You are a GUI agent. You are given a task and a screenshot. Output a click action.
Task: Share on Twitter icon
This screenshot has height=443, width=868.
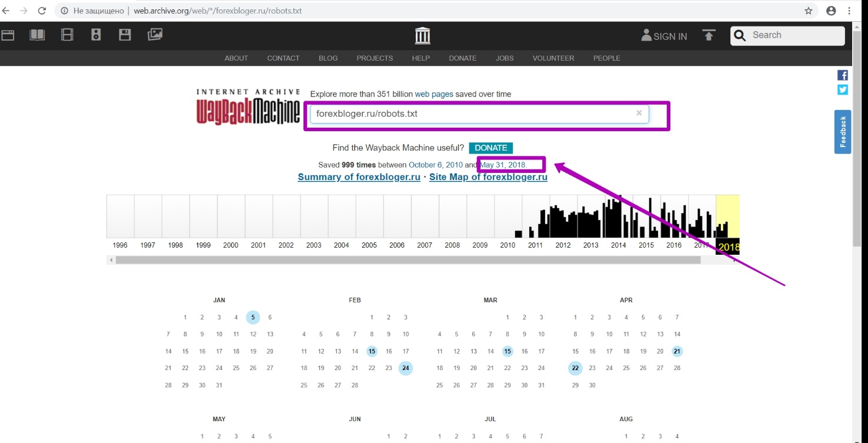tap(843, 89)
